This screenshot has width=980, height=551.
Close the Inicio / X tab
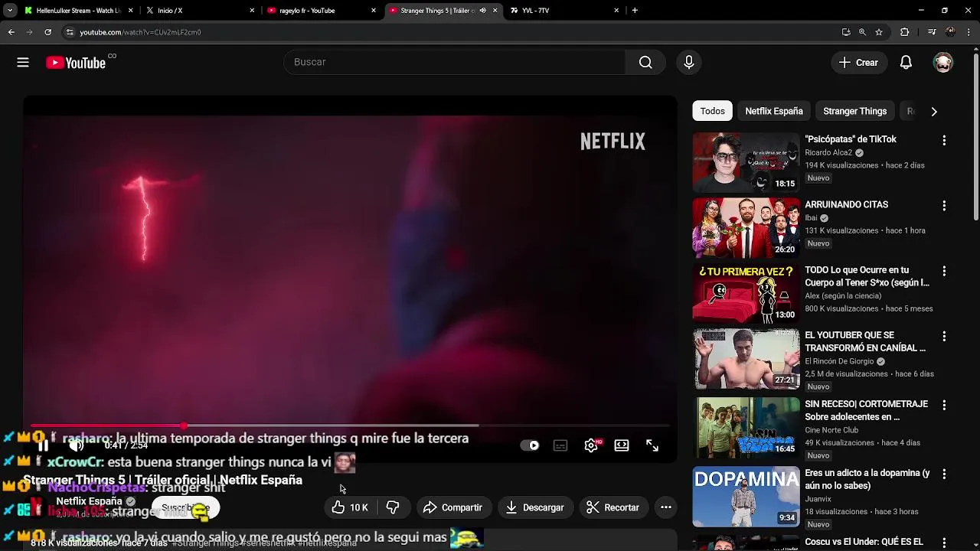pos(252,11)
